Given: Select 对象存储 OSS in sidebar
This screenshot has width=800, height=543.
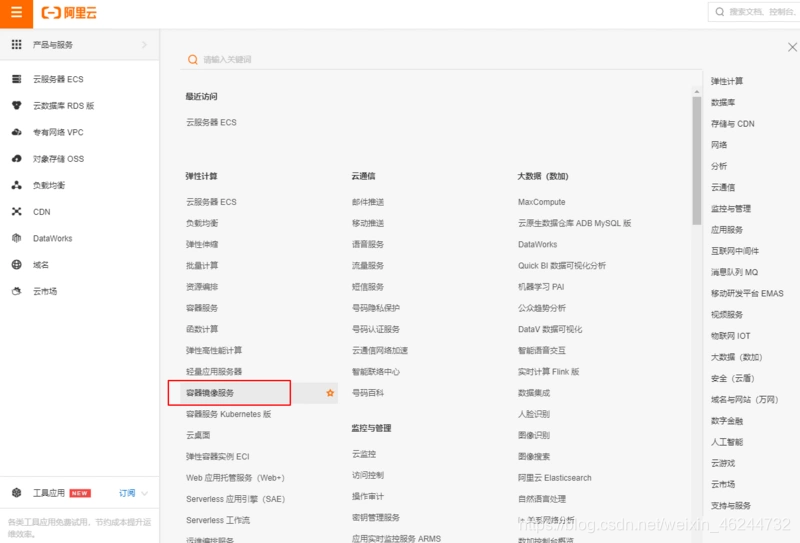Looking at the screenshot, I should 58,159.
